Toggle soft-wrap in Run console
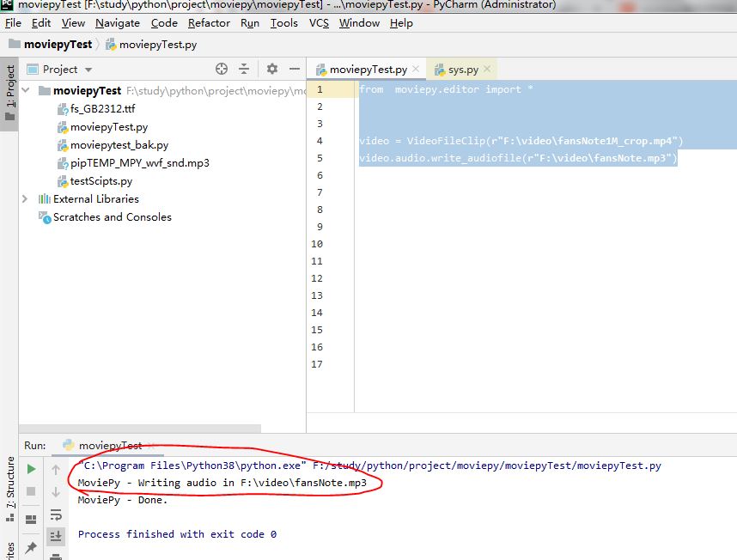This screenshot has height=560, width=737. [x=56, y=514]
